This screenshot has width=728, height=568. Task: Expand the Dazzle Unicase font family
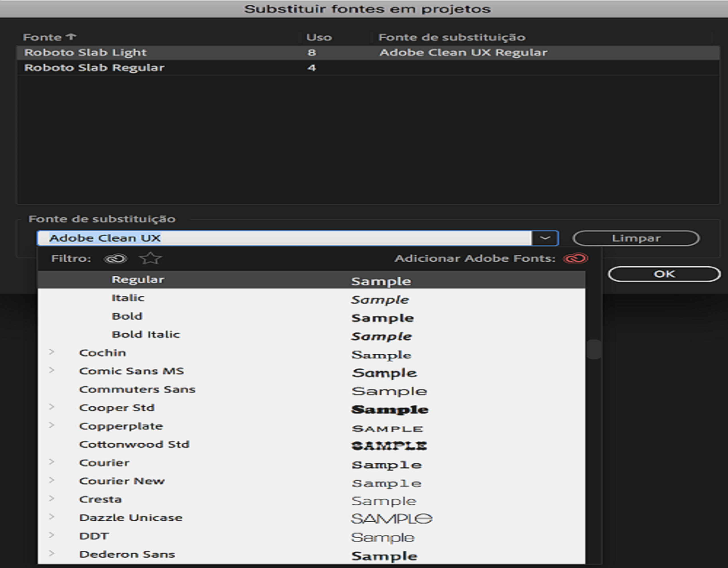51,517
